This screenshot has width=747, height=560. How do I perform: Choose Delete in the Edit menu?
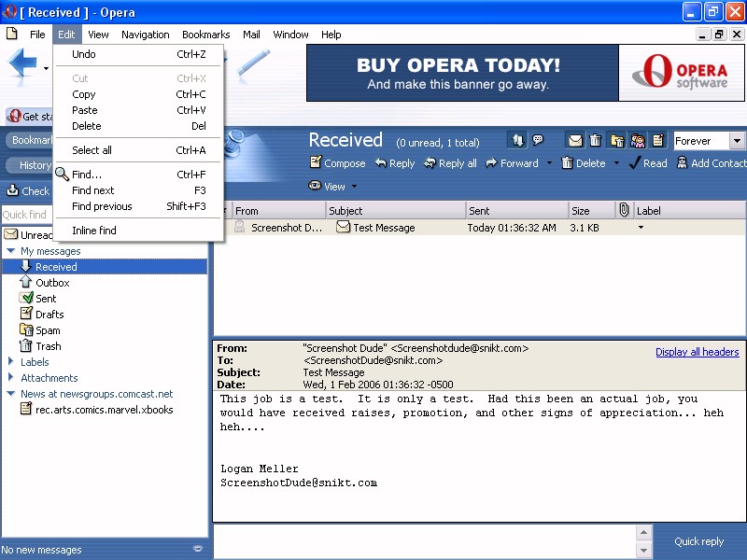tap(138, 126)
